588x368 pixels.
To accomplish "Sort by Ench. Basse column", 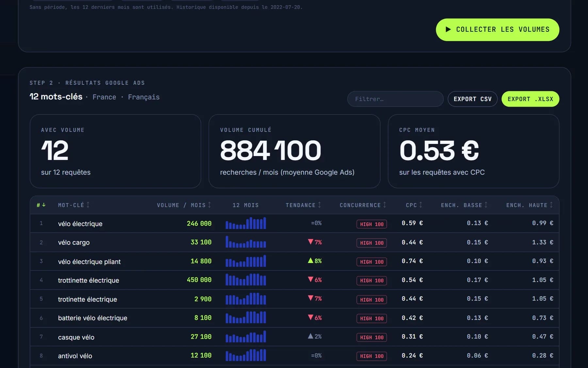I will [465, 205].
